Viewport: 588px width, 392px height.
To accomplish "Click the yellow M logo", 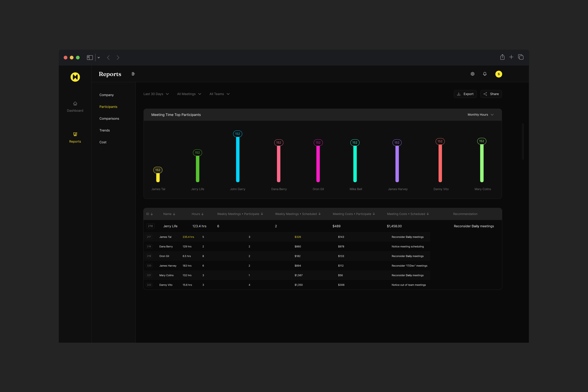I will tap(75, 77).
